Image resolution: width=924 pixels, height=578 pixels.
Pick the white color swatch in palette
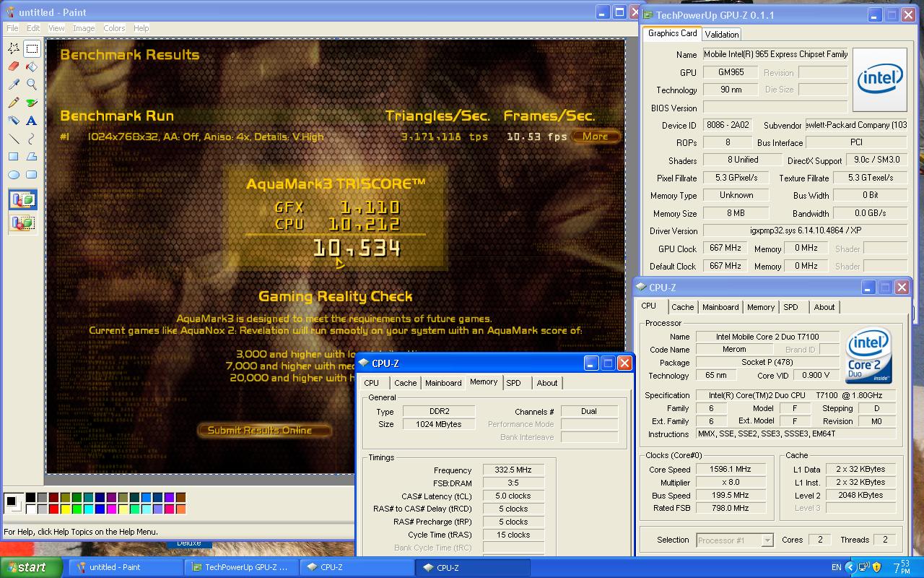(30, 509)
